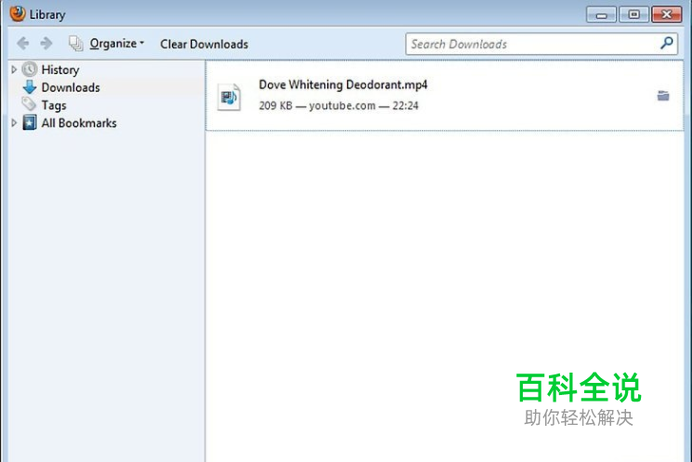Select Downloads in the sidebar
Screen dimensions: 692x462
[71, 87]
